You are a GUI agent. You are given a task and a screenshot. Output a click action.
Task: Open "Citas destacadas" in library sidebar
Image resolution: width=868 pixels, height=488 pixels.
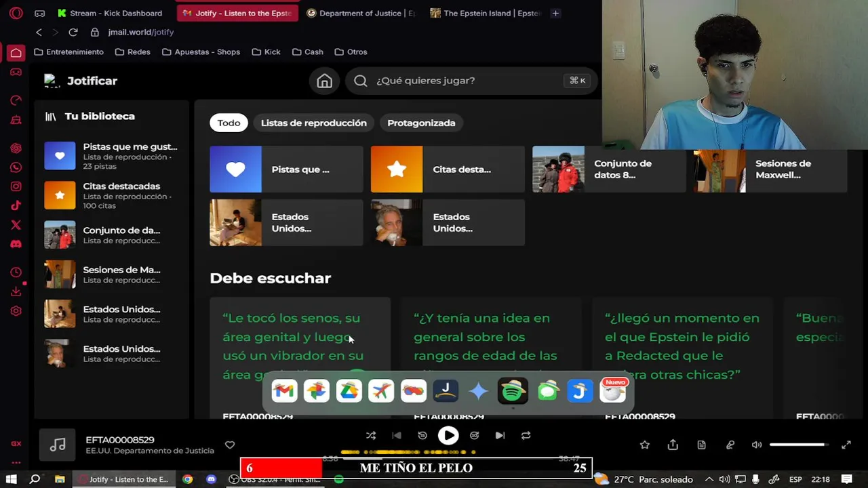(x=111, y=195)
